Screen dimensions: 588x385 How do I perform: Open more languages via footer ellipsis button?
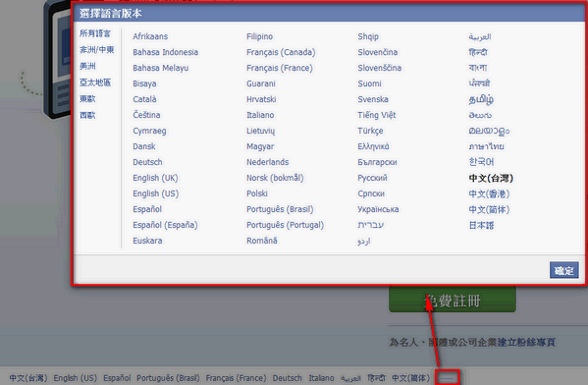pyautogui.click(x=447, y=377)
